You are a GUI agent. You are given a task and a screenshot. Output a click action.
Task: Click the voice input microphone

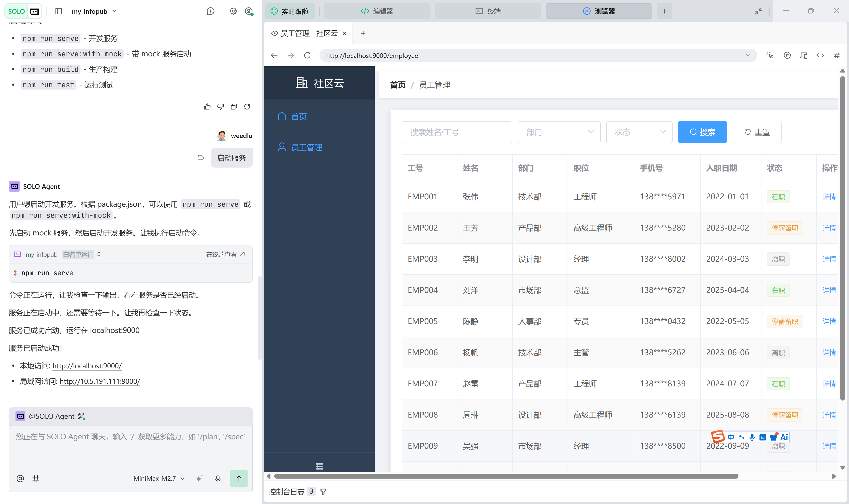(x=218, y=479)
